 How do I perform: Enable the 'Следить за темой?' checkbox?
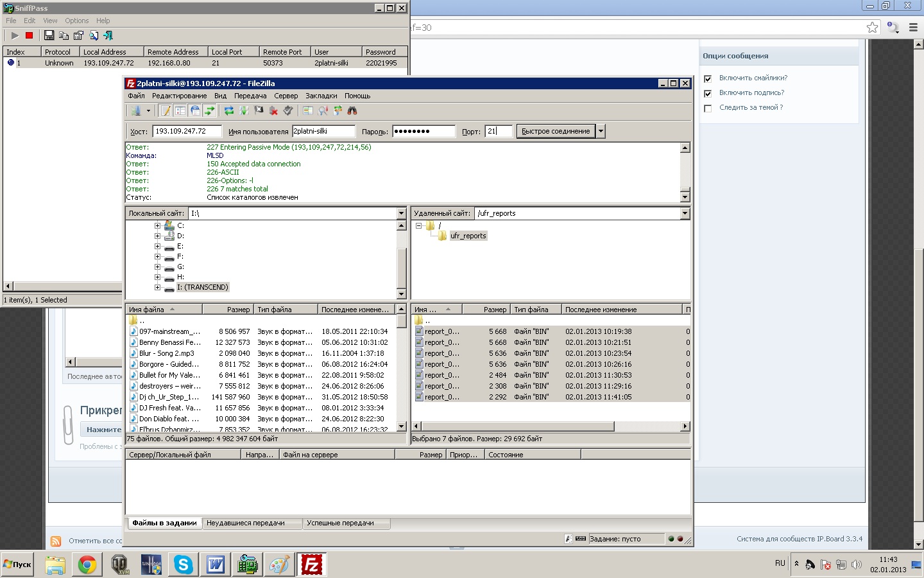[708, 108]
